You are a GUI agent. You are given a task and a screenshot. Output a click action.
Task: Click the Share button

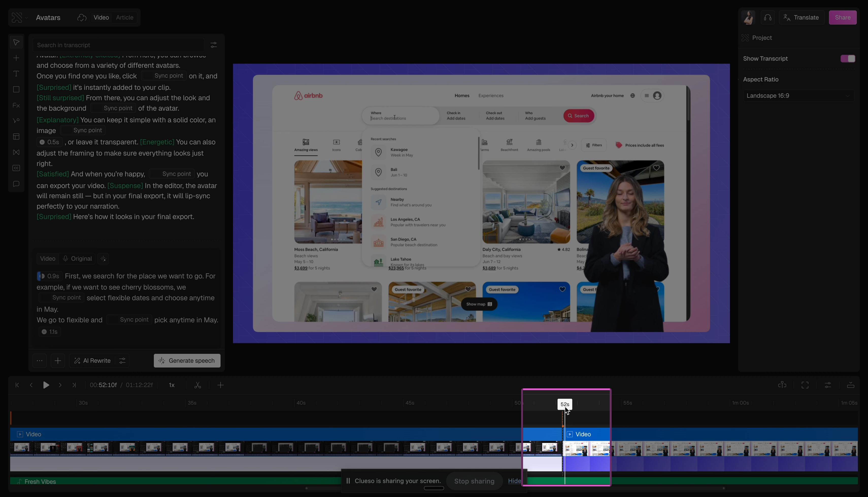[843, 18]
